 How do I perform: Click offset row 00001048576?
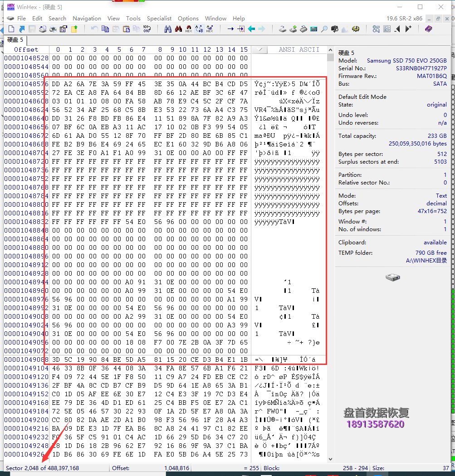(x=26, y=84)
